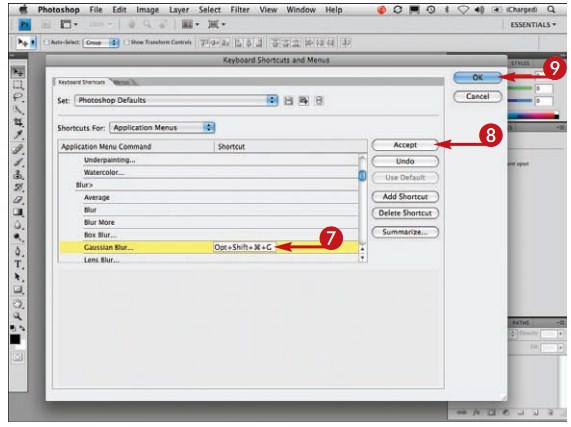Click the OK button
Image resolution: width=571 pixels, height=427 pixels.
[x=477, y=78]
